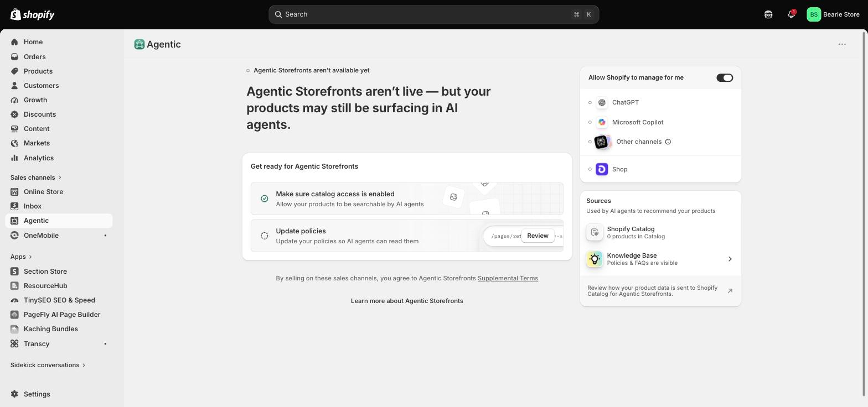Open the notifications bell
The width and height of the screenshot is (868, 407).
point(791,14)
